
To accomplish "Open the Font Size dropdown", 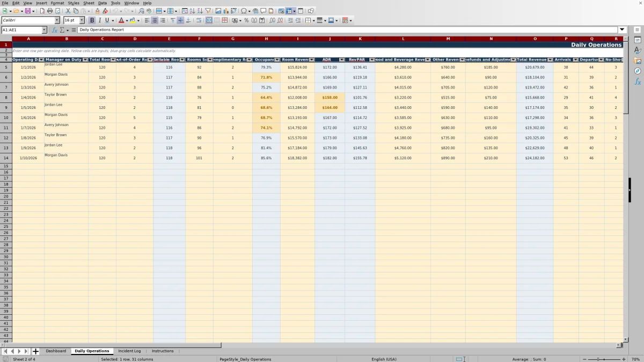I will (x=82, y=20).
